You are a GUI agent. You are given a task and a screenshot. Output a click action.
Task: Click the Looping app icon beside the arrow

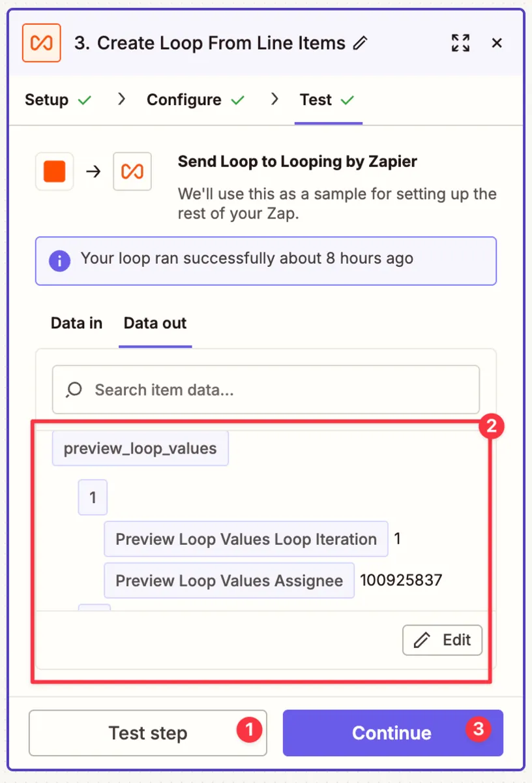click(x=132, y=172)
